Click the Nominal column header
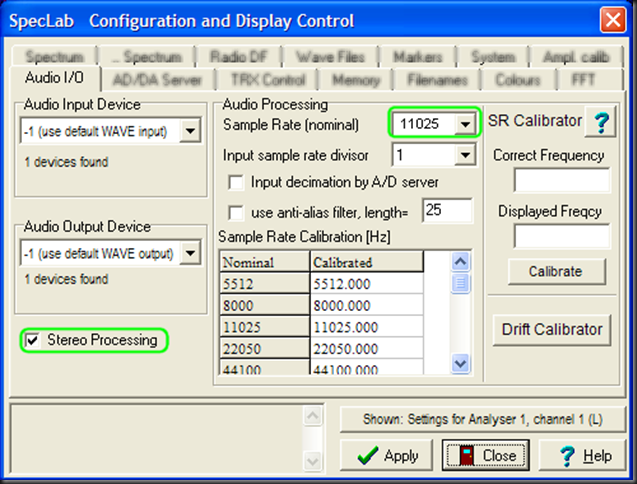Image resolution: width=637 pixels, height=484 pixels. click(x=264, y=262)
